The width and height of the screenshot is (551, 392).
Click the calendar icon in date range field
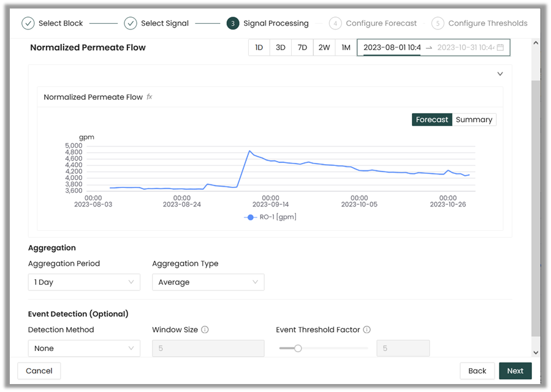[500, 48]
